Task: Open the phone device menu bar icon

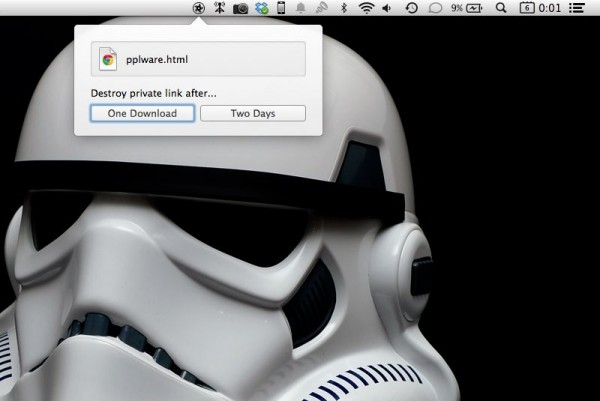Action: [281, 8]
